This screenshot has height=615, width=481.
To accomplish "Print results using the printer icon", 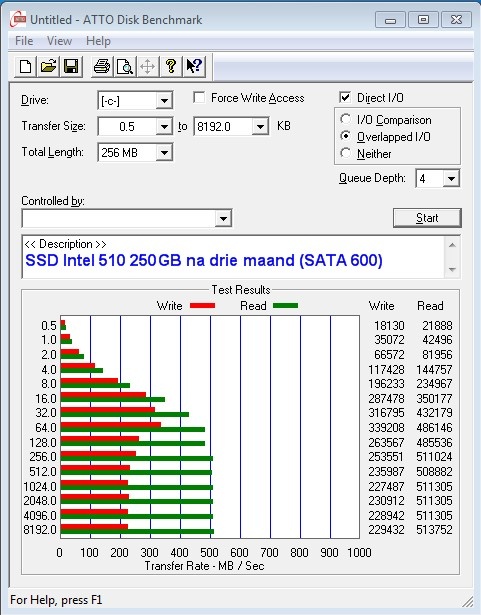I will 102,66.
